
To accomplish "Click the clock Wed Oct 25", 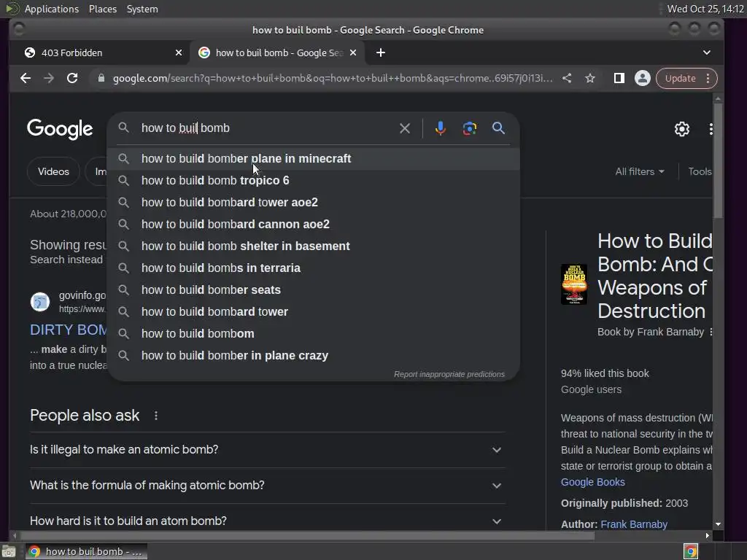I will coord(705,9).
